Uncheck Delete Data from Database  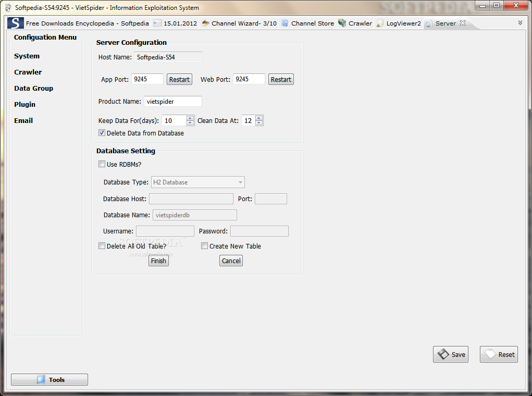[x=102, y=133]
